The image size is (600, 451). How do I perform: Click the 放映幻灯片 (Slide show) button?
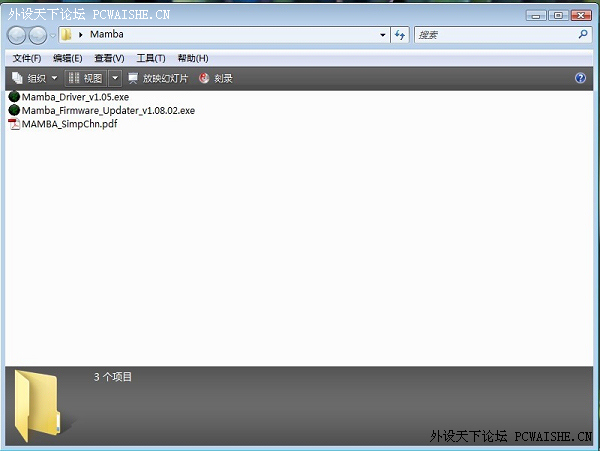[x=157, y=78]
